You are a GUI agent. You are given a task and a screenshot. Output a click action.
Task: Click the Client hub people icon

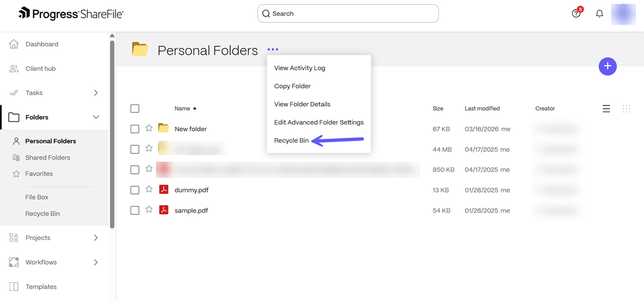coord(14,69)
